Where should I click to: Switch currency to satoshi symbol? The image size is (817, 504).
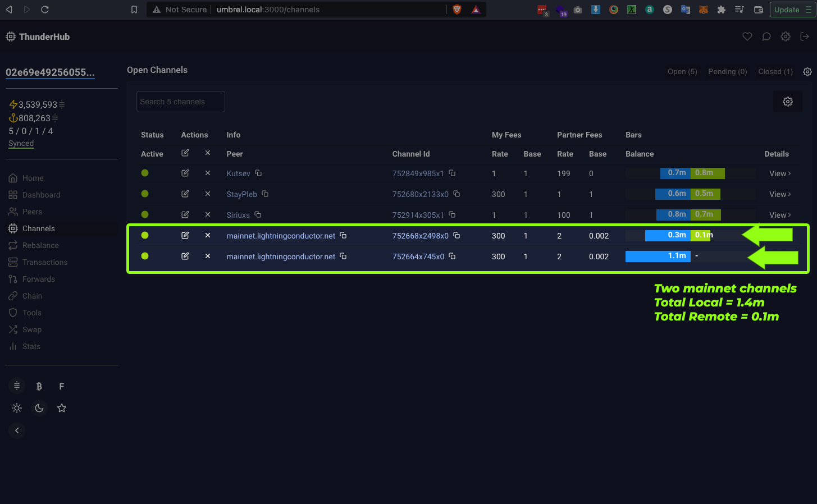[x=17, y=386]
